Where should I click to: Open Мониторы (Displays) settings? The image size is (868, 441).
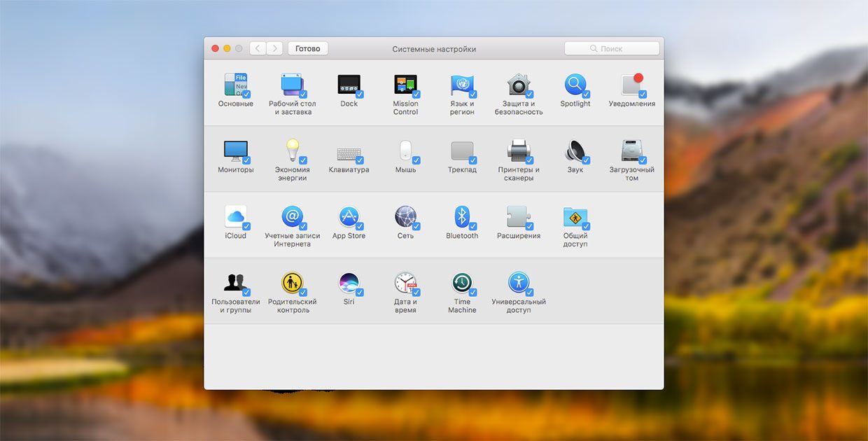236,150
